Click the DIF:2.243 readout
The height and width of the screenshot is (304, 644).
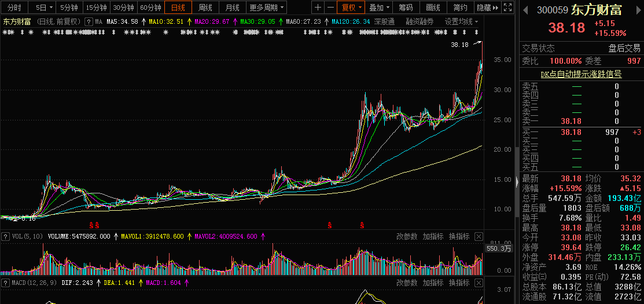[x=77, y=283]
